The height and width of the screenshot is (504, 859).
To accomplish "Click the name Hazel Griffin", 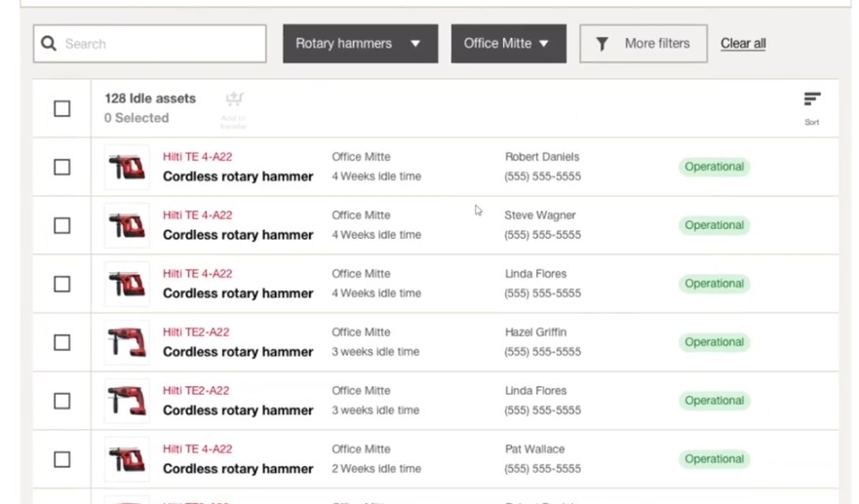I will (535, 332).
